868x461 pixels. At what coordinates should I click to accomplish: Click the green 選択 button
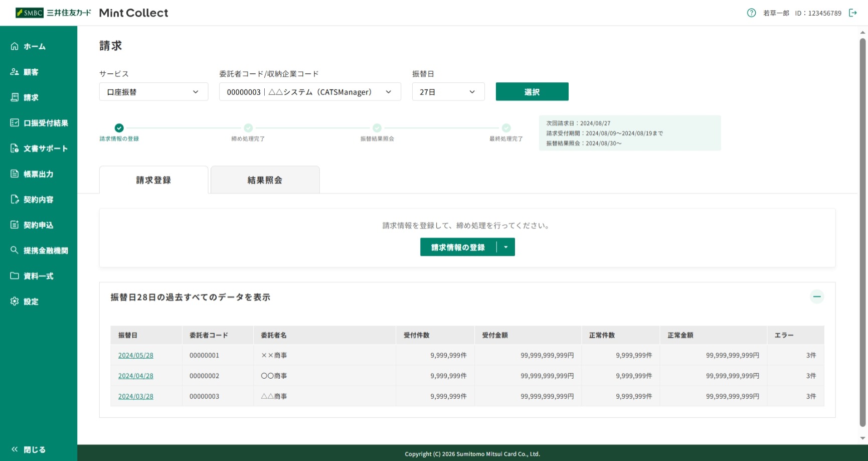tap(532, 92)
